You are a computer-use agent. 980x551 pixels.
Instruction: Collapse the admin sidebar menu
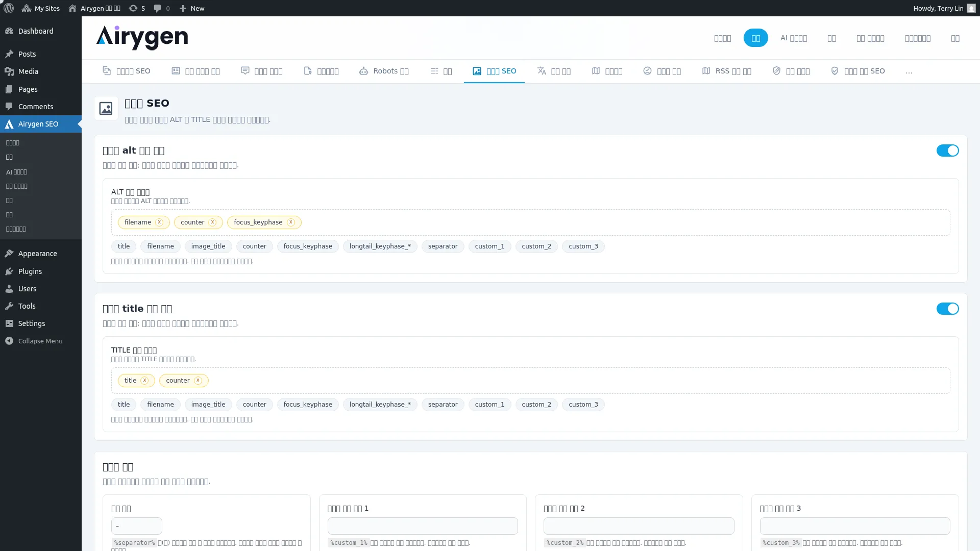[41, 341]
